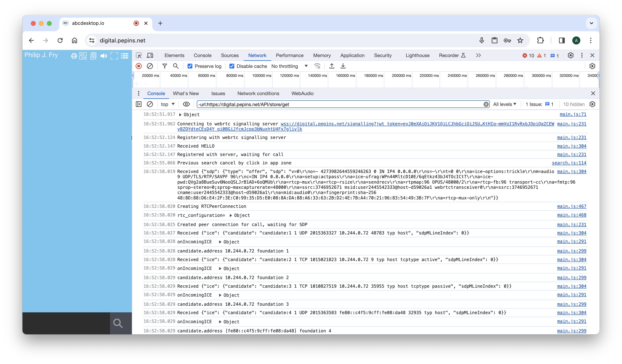Screen dimensions: 622x364
Task: Click the export HAR file icon
Action: pos(343,66)
